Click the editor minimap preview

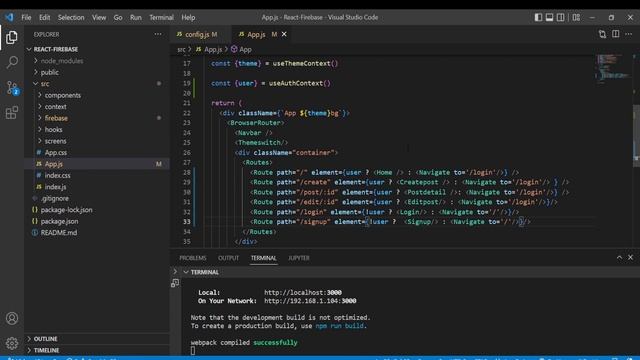(612, 68)
